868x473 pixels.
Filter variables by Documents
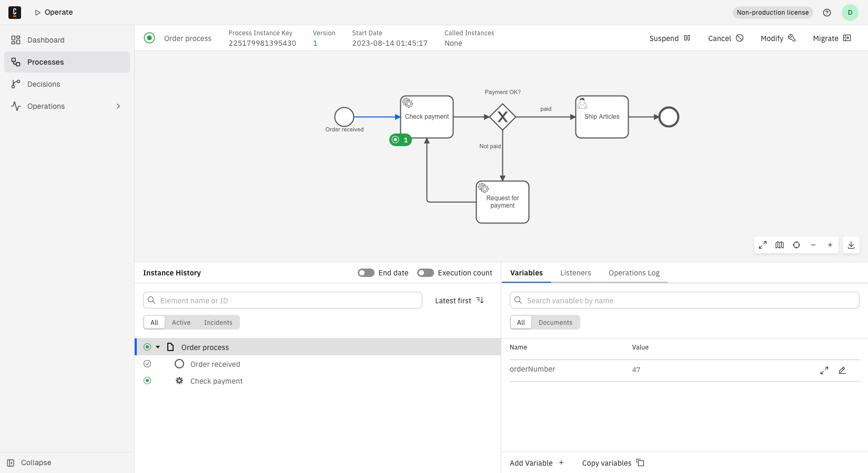pyautogui.click(x=556, y=322)
